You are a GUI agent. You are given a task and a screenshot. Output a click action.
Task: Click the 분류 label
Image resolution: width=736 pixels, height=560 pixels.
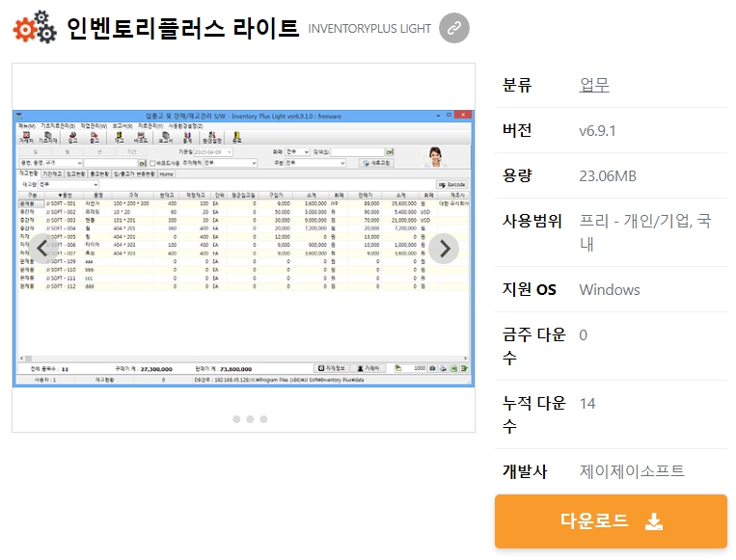[517, 85]
